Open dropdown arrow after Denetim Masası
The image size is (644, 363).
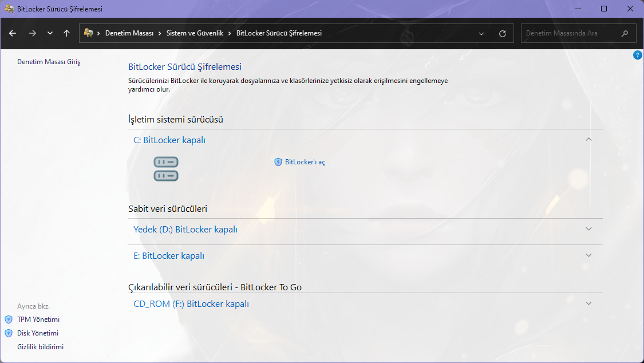160,34
